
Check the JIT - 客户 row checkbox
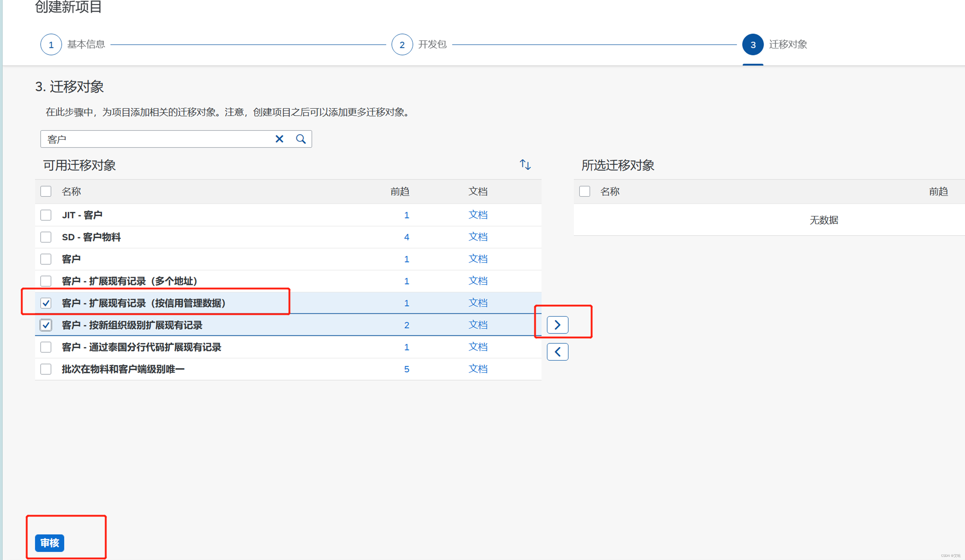[46, 215]
